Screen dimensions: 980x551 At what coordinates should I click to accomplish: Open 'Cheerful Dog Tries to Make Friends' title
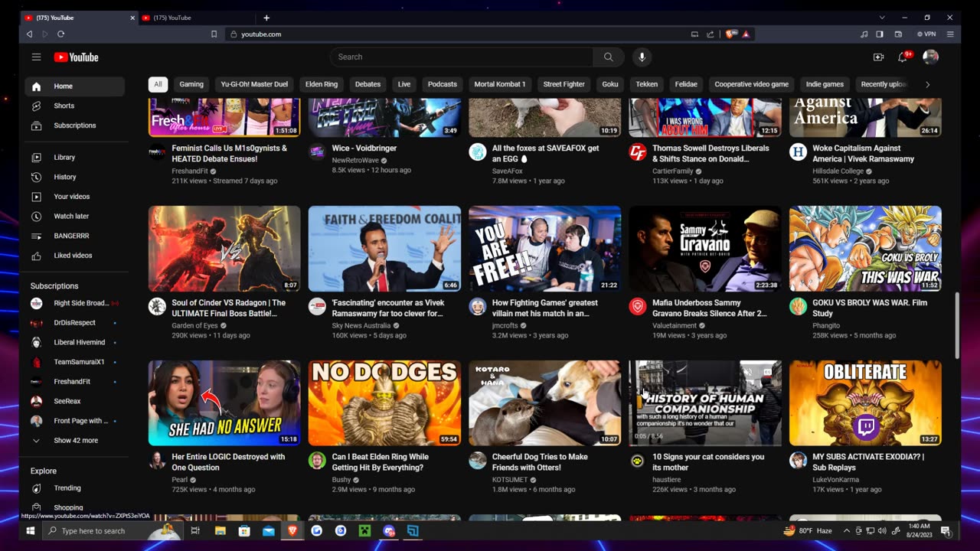point(541,462)
